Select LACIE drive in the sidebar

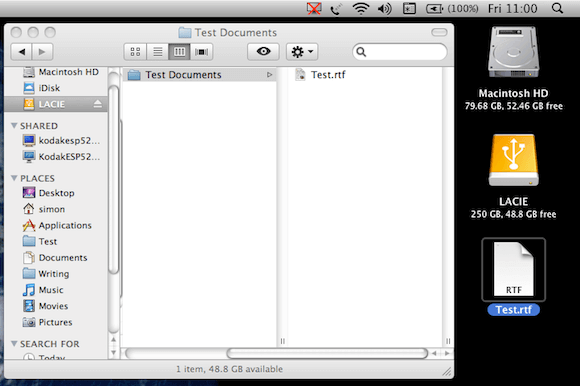pos(55,104)
